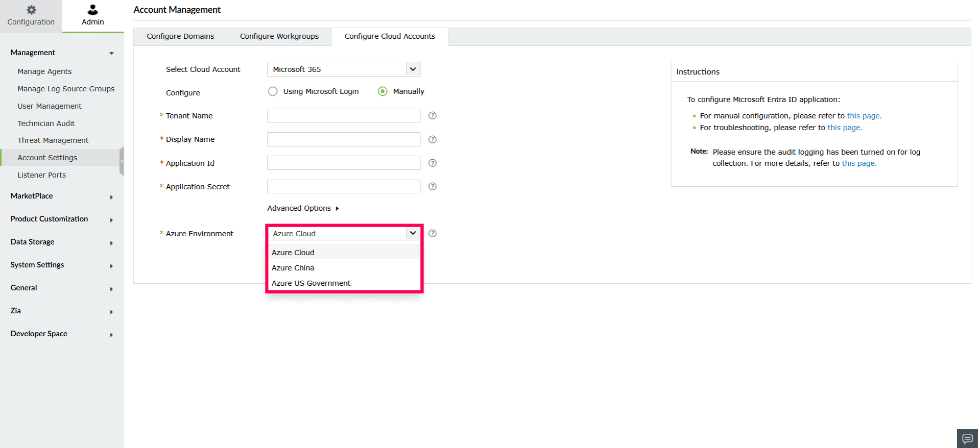The height and width of the screenshot is (448, 980).
Task: Open troubleshooting 'this page' link
Action: click(845, 128)
